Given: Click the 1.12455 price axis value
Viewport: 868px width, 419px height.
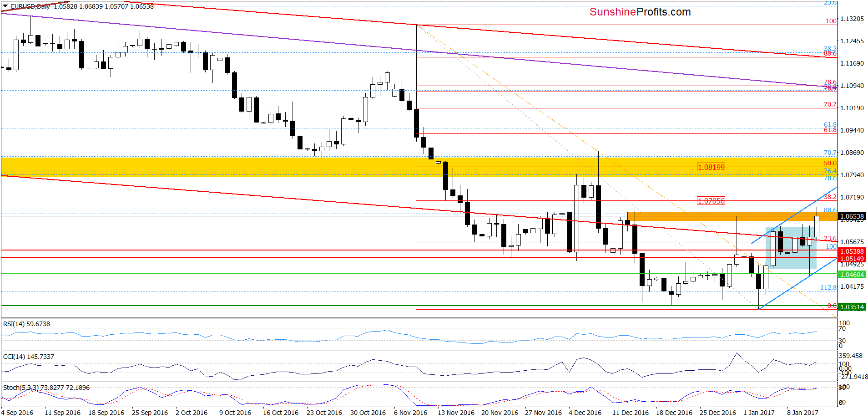Looking at the screenshot, I should pyautogui.click(x=852, y=41).
